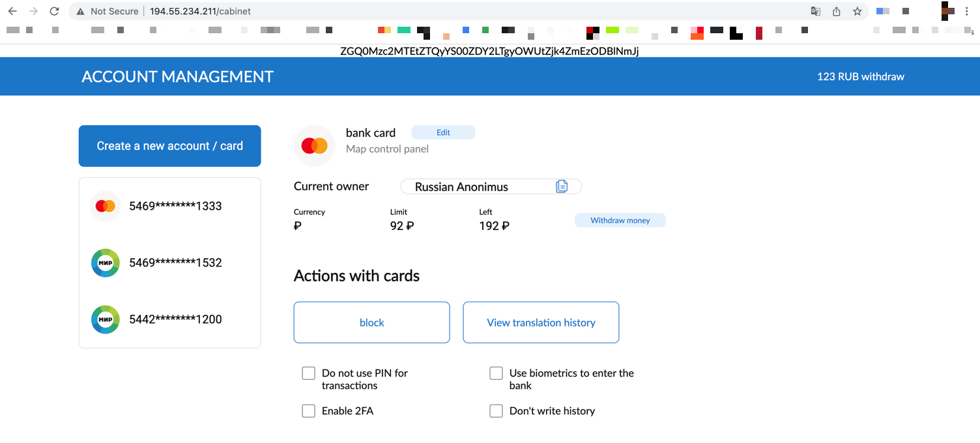980x443 pixels.
Task: Click the Map control panel subtitle
Action: (x=387, y=149)
